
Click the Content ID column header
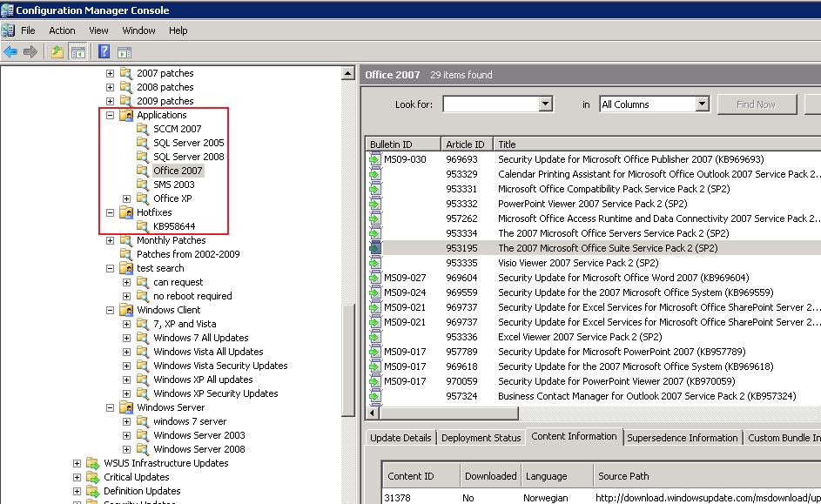(x=421, y=476)
